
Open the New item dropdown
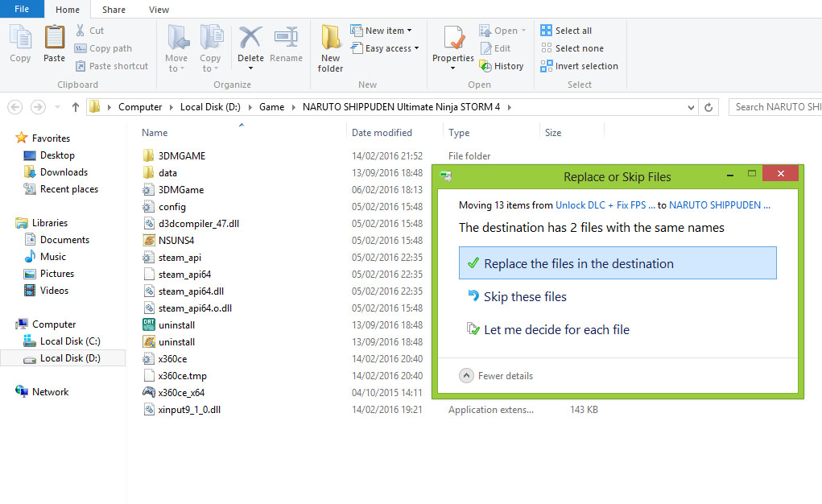coord(381,31)
